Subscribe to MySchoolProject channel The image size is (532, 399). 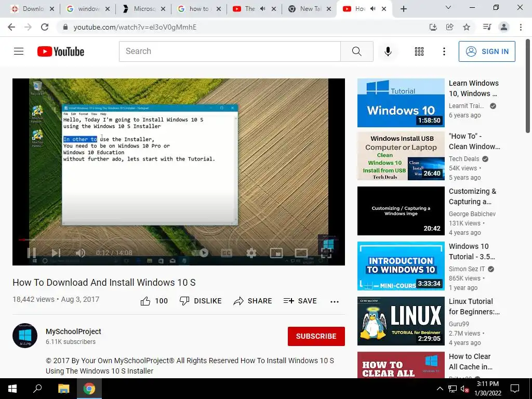(x=316, y=336)
